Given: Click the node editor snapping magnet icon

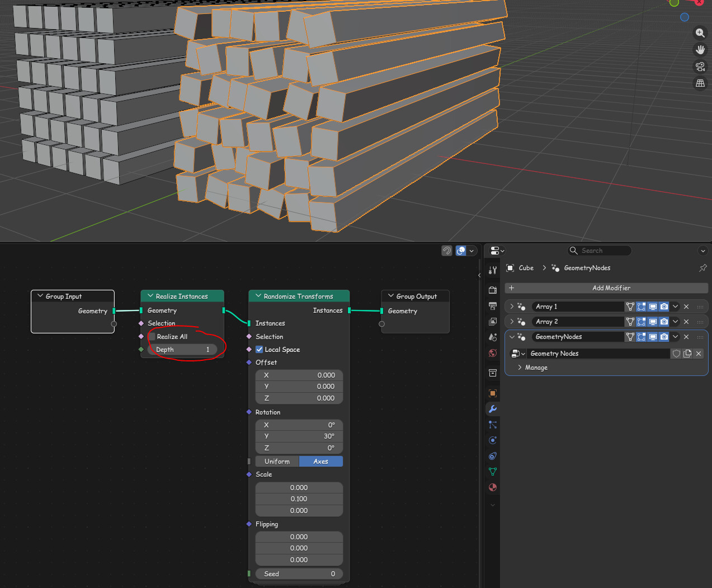Looking at the screenshot, I should click(x=446, y=251).
